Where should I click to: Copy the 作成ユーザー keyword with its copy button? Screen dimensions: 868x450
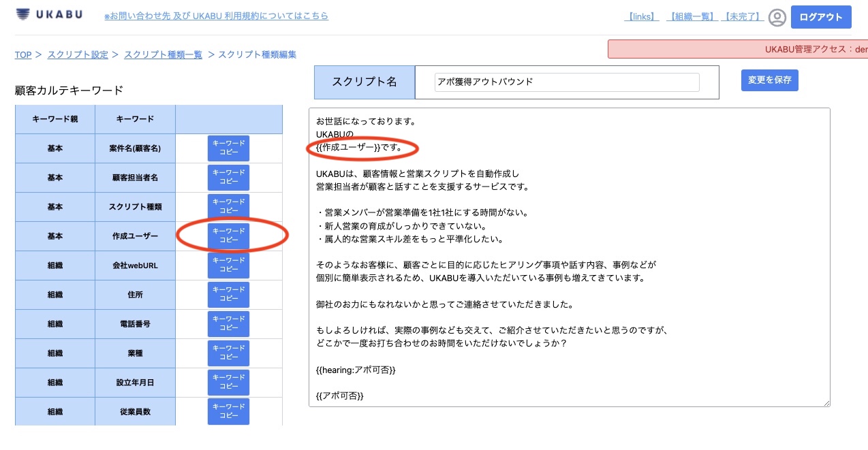tap(228, 236)
